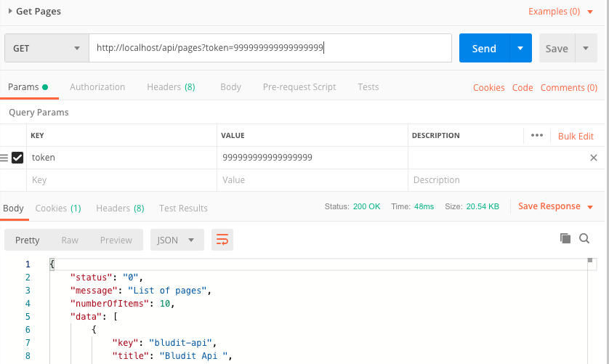Click the request URL input field
The image size is (609, 364).
270,48
